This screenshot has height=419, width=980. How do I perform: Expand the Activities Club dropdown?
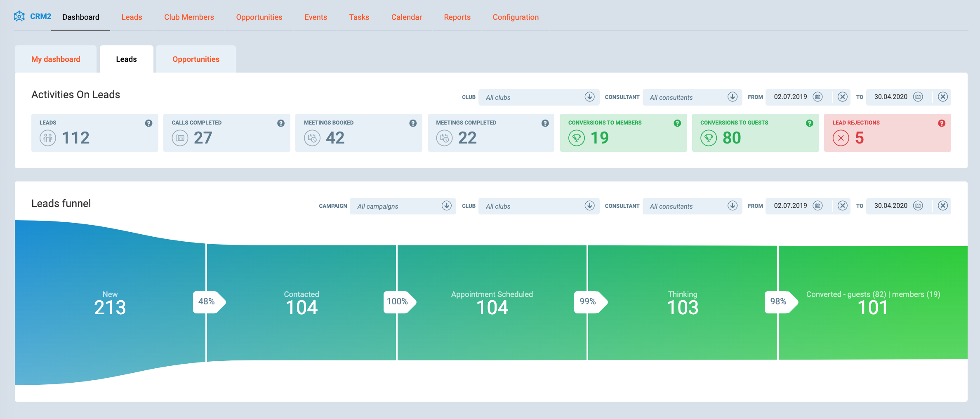click(x=589, y=97)
